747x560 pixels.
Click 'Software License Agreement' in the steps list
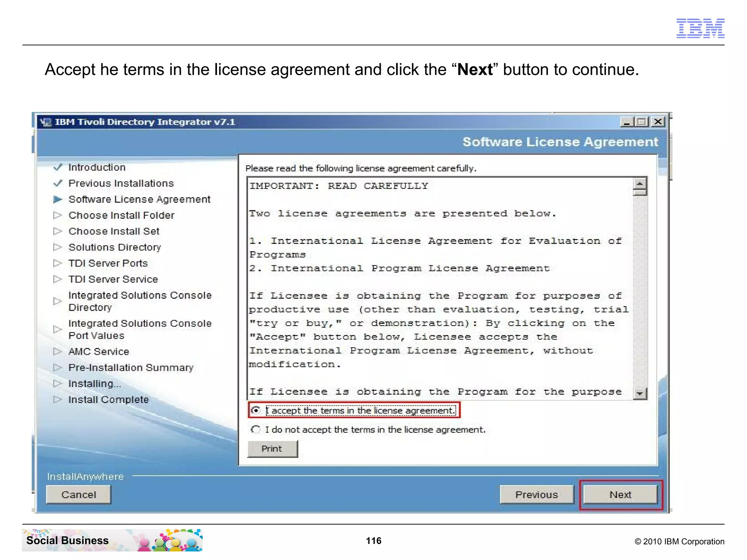click(x=139, y=199)
